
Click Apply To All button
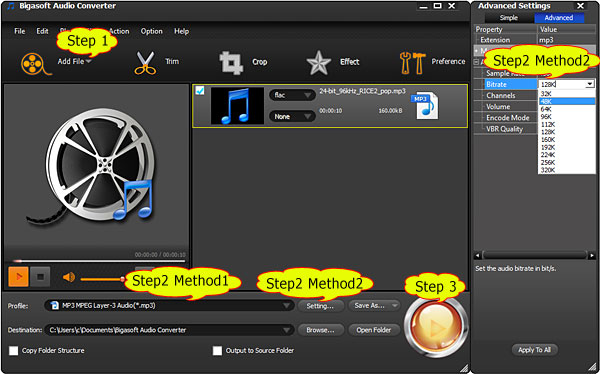point(534,350)
